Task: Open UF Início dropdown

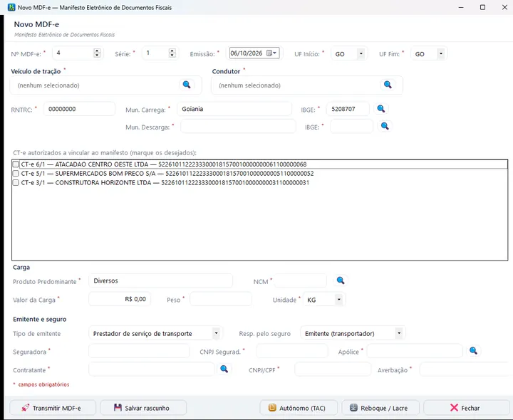Action: pyautogui.click(x=361, y=53)
